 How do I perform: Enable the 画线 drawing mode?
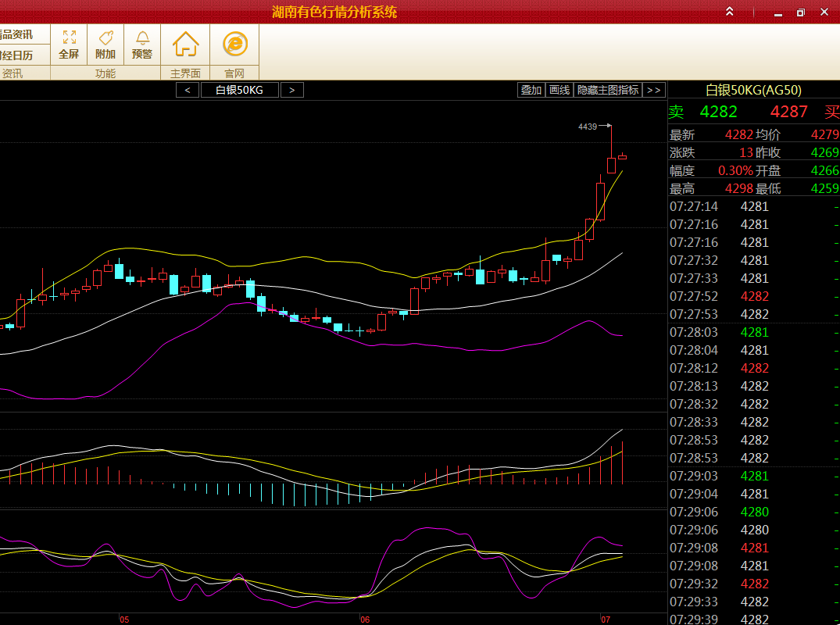559,90
